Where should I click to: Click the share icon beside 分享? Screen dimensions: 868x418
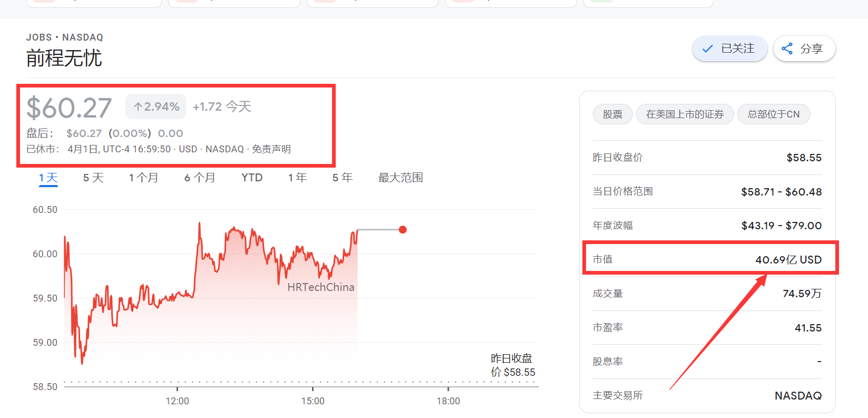coord(787,49)
